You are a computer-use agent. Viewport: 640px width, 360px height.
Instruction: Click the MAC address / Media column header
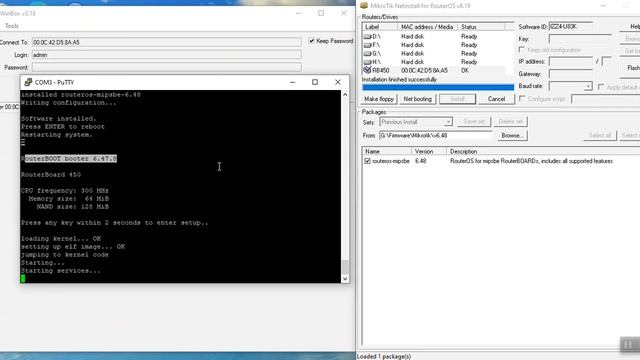point(427,27)
